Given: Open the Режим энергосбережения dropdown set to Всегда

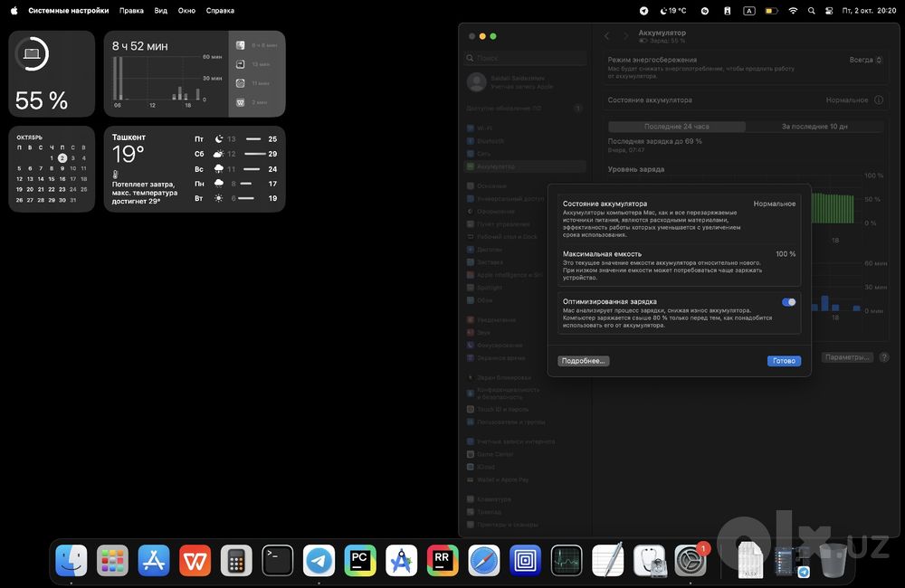Looking at the screenshot, I should [866, 60].
